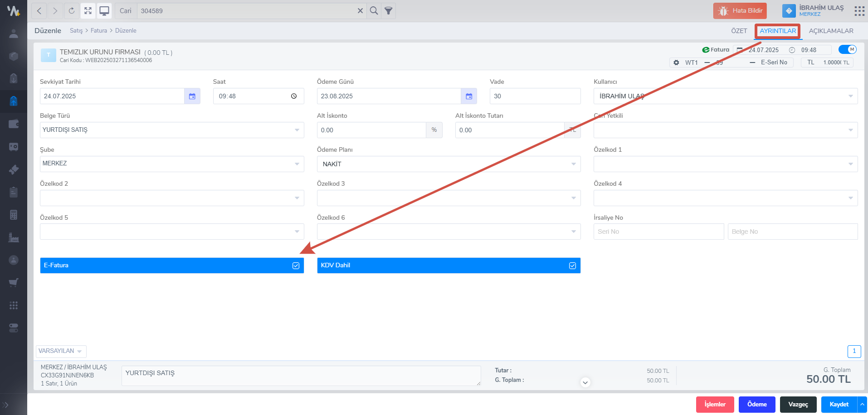This screenshot has height=415, width=868.
Task: Click the monitor display icon
Action: click(104, 11)
